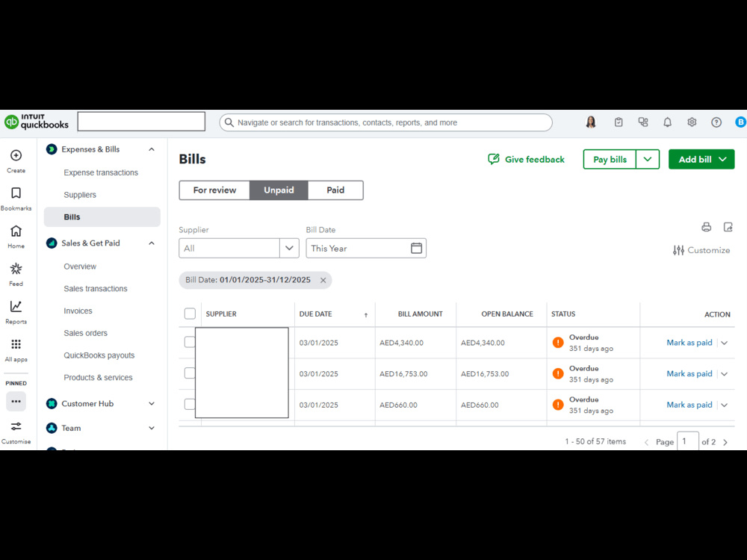747x560 pixels.
Task: Mark the AED16,753.00 bill as paid
Action: pyautogui.click(x=689, y=374)
